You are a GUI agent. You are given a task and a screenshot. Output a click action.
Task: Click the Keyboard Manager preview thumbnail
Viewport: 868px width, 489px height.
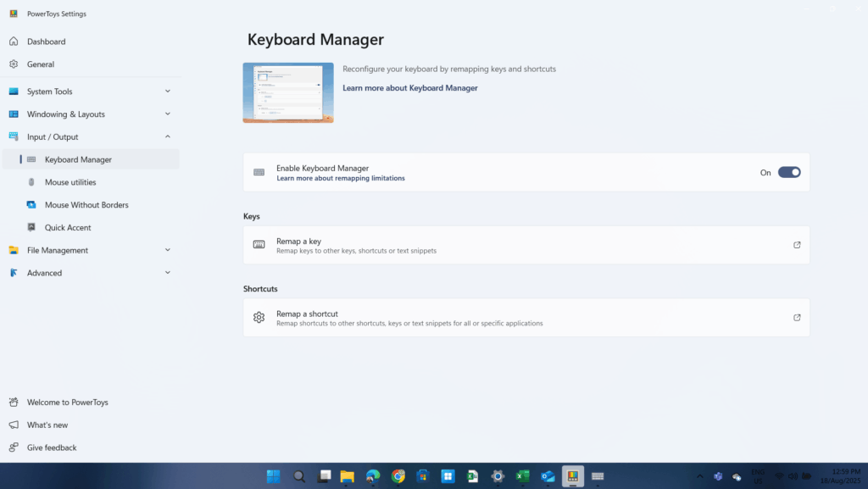(287, 92)
